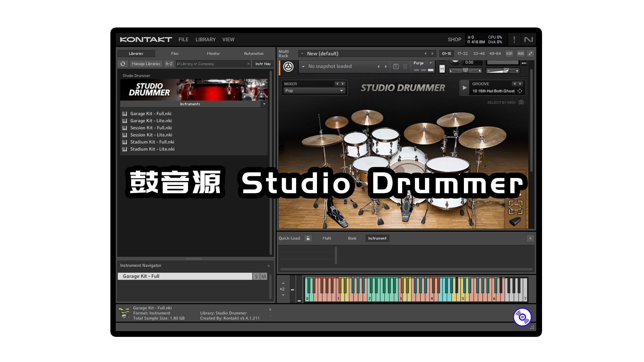Open the FILE menu

pyautogui.click(x=183, y=40)
